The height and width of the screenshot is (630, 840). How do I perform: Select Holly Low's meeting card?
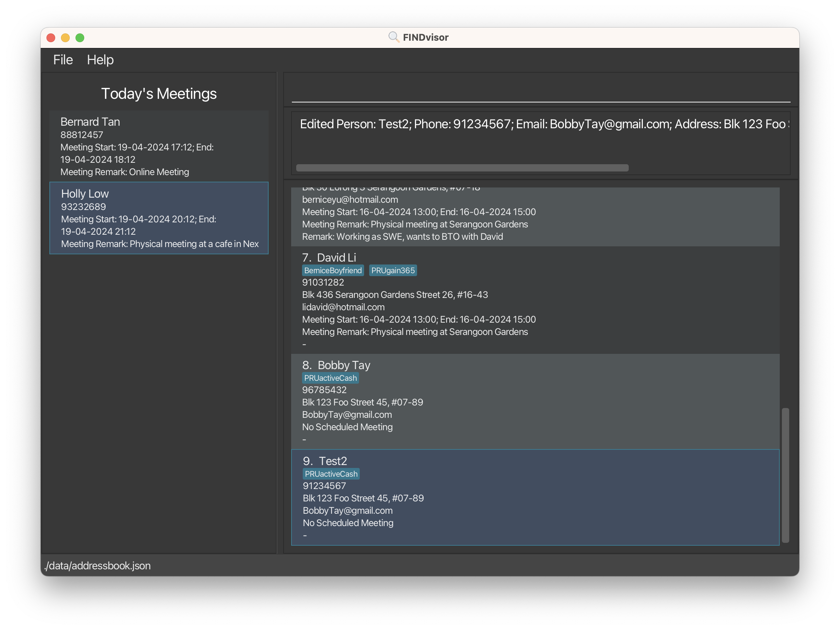pos(159,218)
